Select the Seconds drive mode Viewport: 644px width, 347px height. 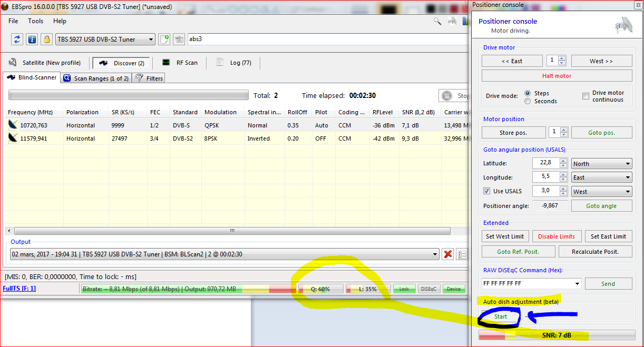pyautogui.click(x=528, y=101)
